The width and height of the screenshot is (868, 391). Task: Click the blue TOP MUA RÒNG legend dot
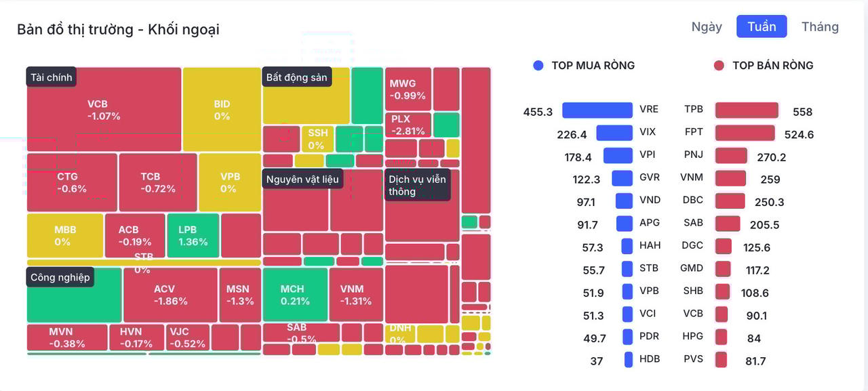(x=538, y=66)
